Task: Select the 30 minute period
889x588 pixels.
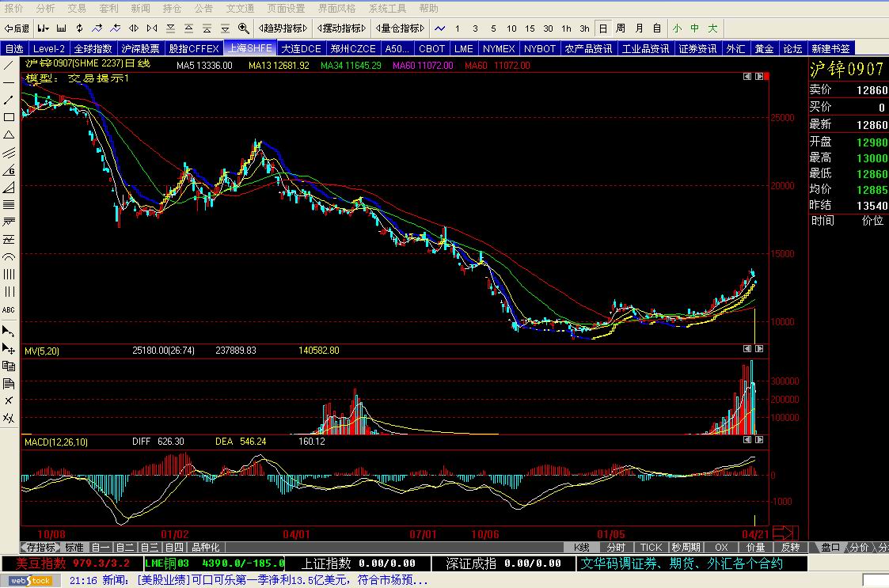Action: [x=548, y=28]
